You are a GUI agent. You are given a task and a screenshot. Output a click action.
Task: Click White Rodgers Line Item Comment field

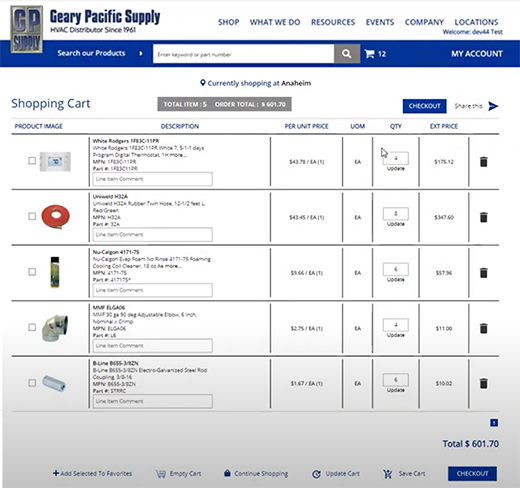(x=153, y=179)
